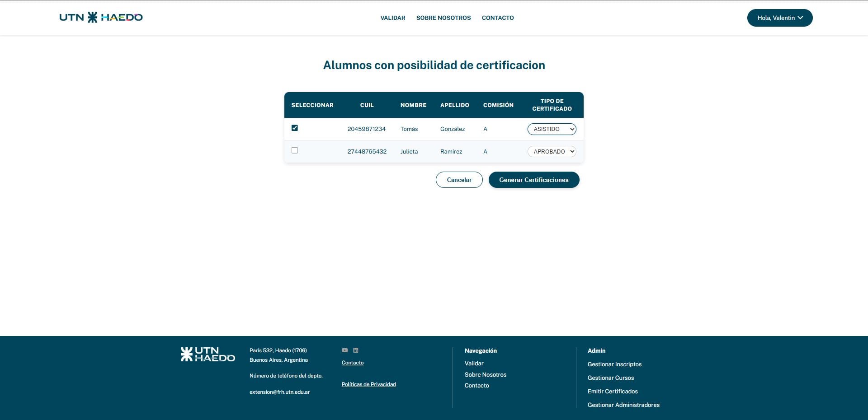Open CONTACTO in top navigation
Screen dimensions: 868x420
[x=498, y=18]
